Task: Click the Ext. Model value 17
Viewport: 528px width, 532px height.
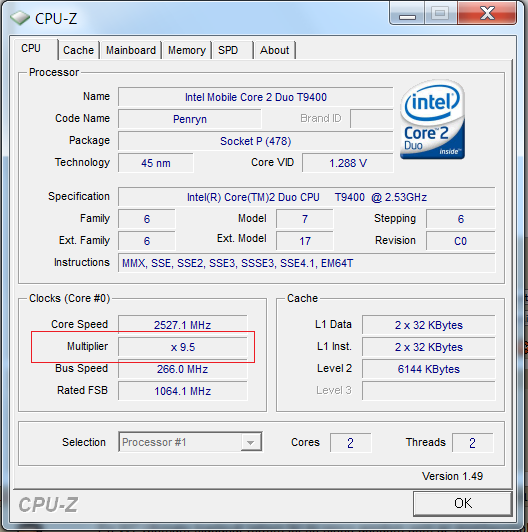Action: pos(305,241)
